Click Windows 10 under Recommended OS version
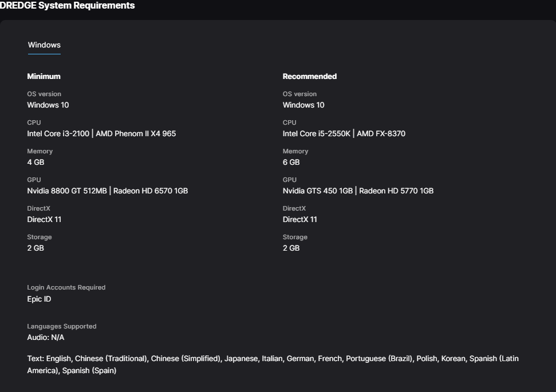The image size is (556, 392). (x=303, y=105)
